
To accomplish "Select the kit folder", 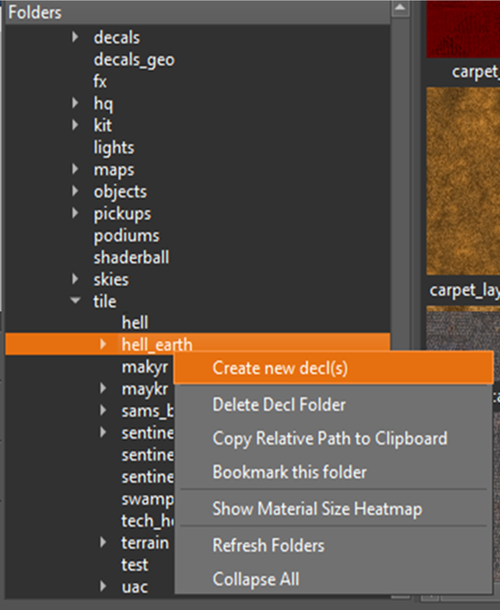I will [102, 125].
